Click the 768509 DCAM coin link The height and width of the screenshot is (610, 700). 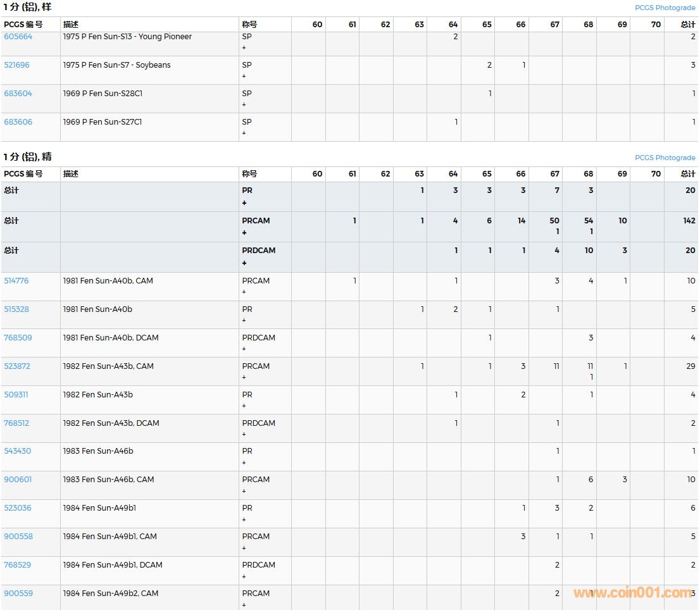click(x=18, y=338)
